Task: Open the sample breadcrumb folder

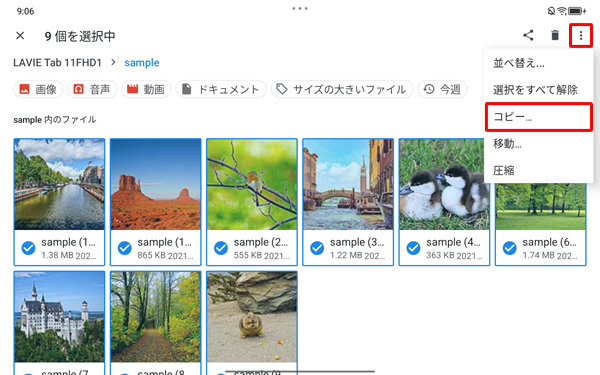Action: click(142, 63)
